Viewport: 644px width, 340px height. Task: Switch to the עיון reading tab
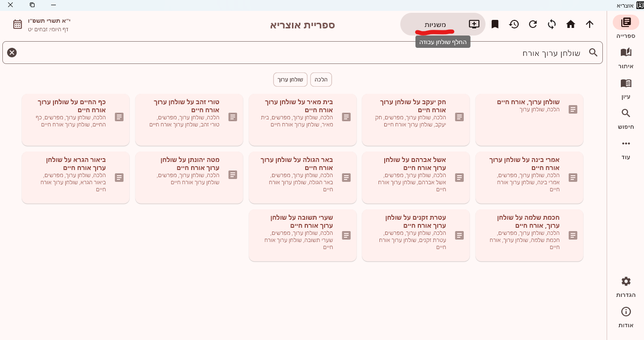click(x=626, y=88)
